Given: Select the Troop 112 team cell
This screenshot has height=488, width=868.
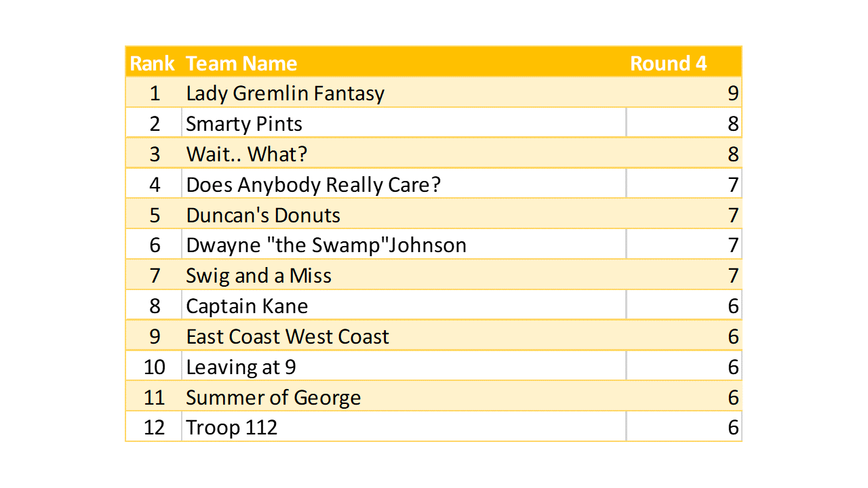Looking at the screenshot, I should [231, 428].
